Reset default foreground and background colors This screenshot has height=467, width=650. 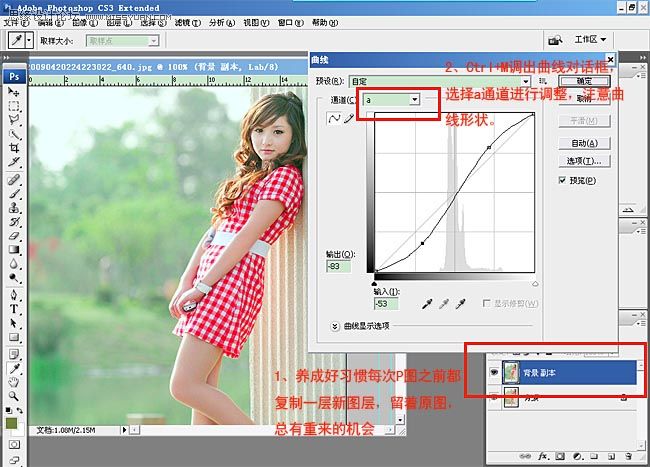point(8,410)
